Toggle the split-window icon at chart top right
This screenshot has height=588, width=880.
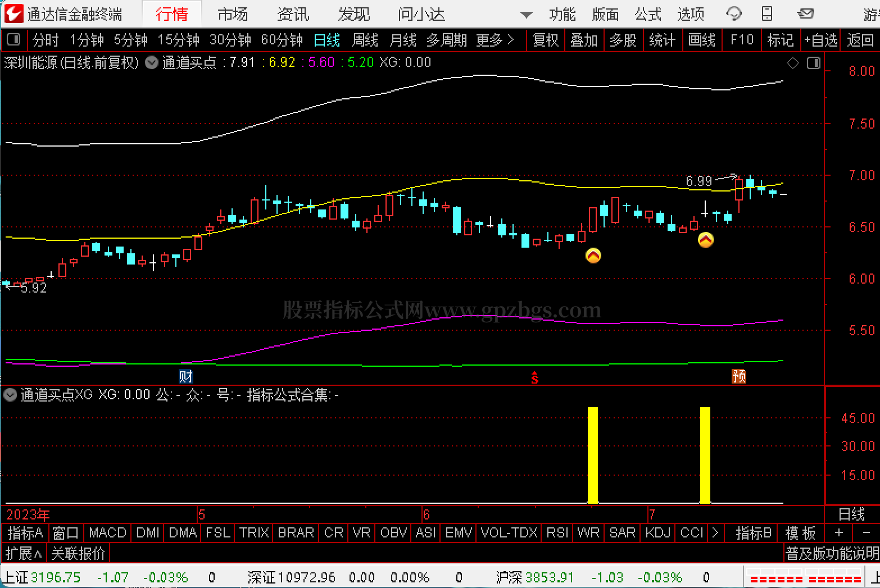[x=813, y=63]
